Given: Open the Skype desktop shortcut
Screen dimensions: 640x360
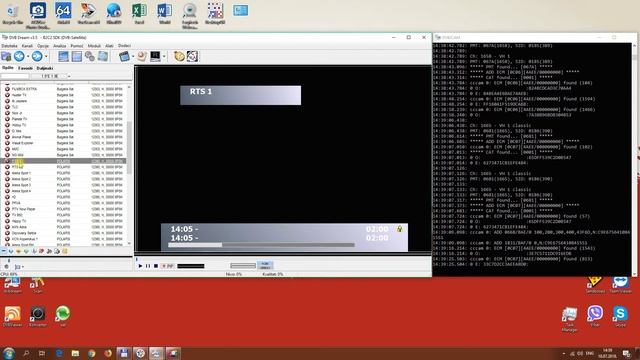Looking at the screenshot, I should click(620, 316).
